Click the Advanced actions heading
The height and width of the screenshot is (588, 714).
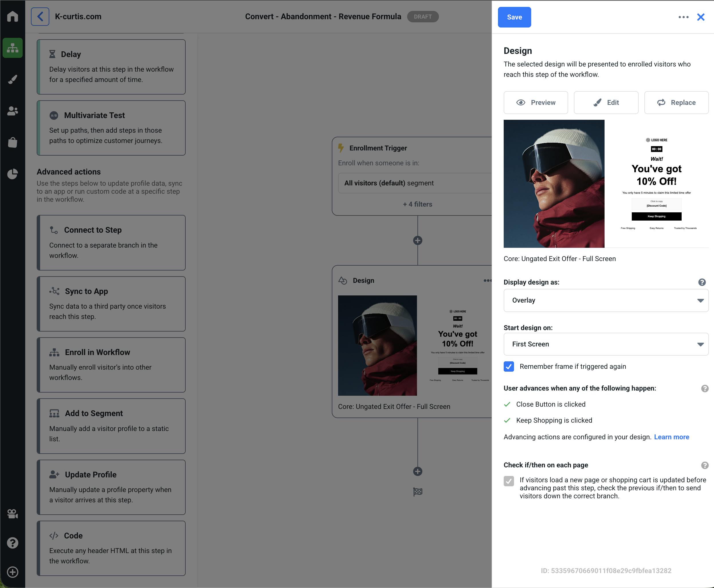(x=68, y=172)
